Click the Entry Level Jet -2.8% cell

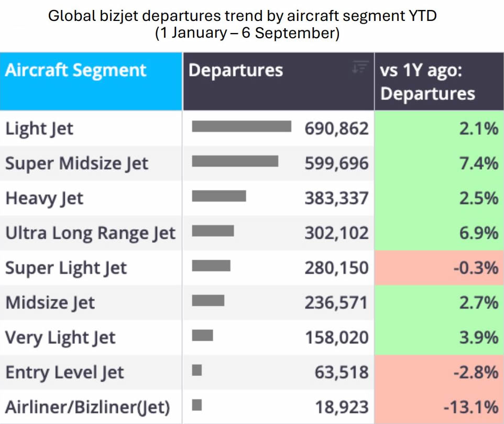coord(439,372)
